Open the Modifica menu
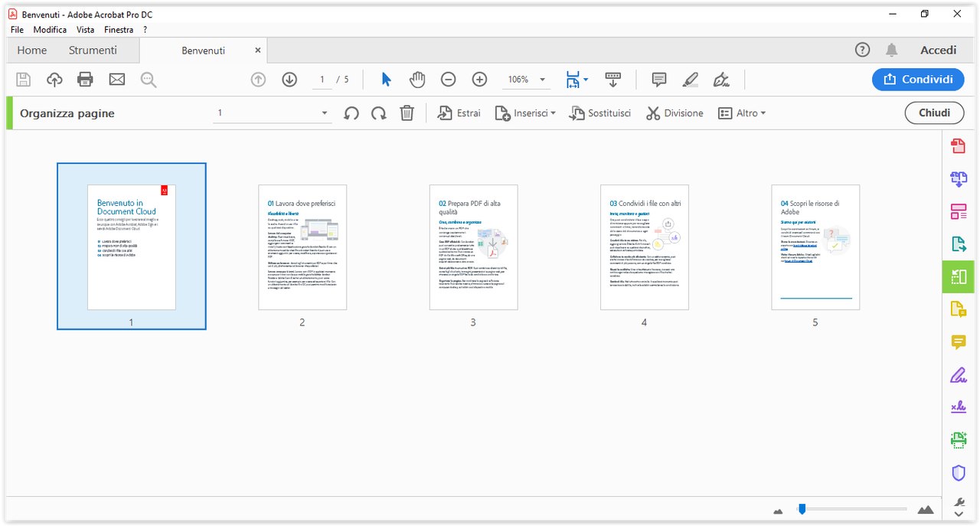980x526 pixels. pyautogui.click(x=50, y=30)
